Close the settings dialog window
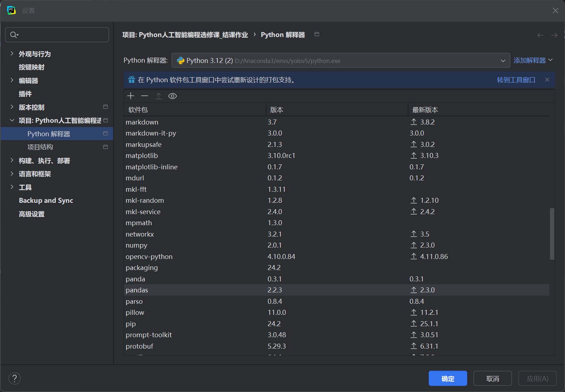565x392 pixels. click(555, 11)
